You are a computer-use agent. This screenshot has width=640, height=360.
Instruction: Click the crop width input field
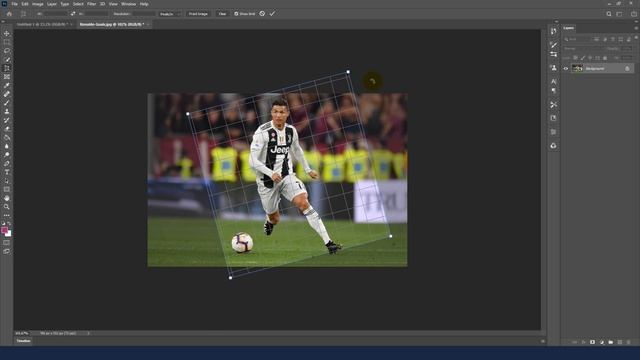pos(56,14)
